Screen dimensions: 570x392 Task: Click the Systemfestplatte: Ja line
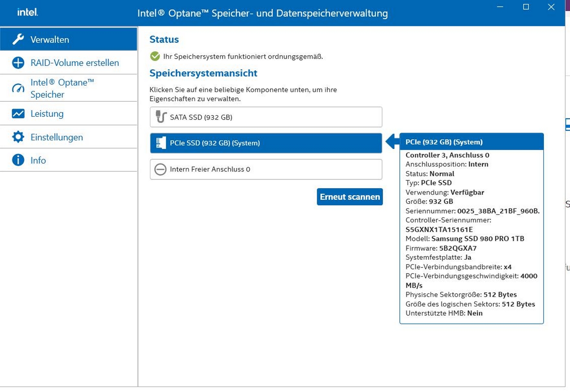point(438,257)
